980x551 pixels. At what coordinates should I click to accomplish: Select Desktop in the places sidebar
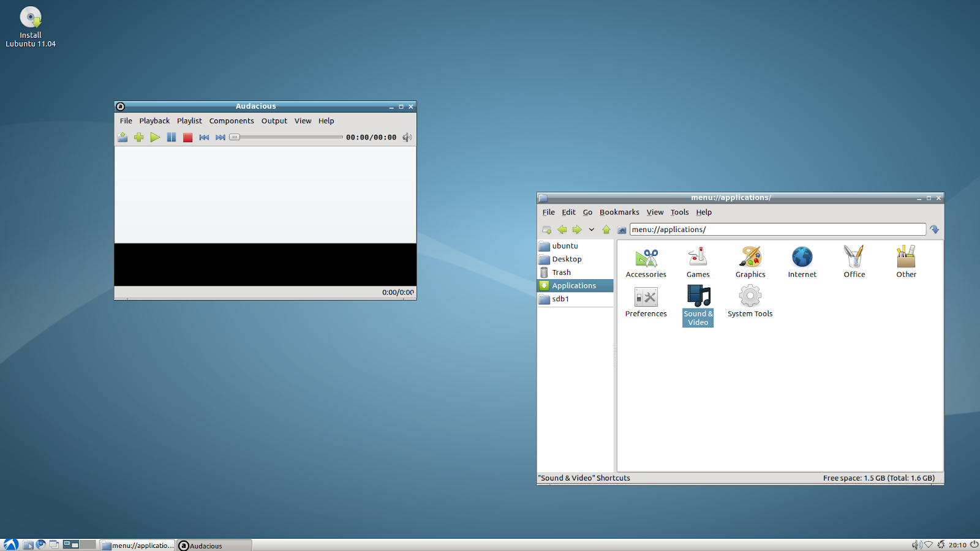pos(575,259)
